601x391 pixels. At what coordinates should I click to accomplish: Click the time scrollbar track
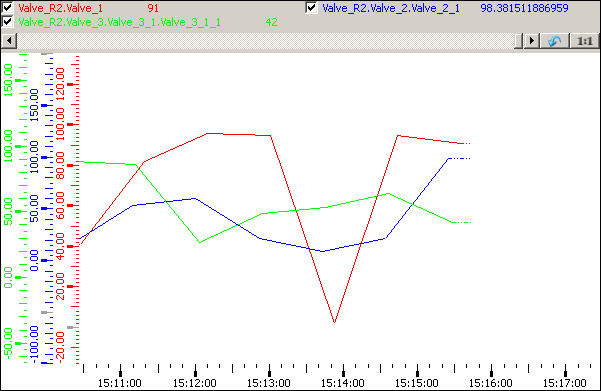pos(265,41)
